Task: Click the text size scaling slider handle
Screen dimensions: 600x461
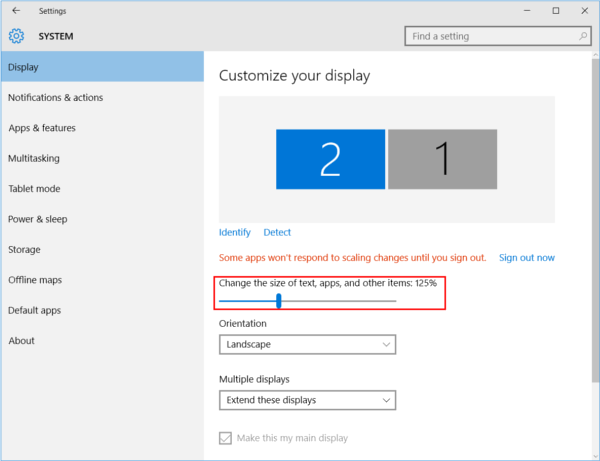Action: (x=279, y=301)
